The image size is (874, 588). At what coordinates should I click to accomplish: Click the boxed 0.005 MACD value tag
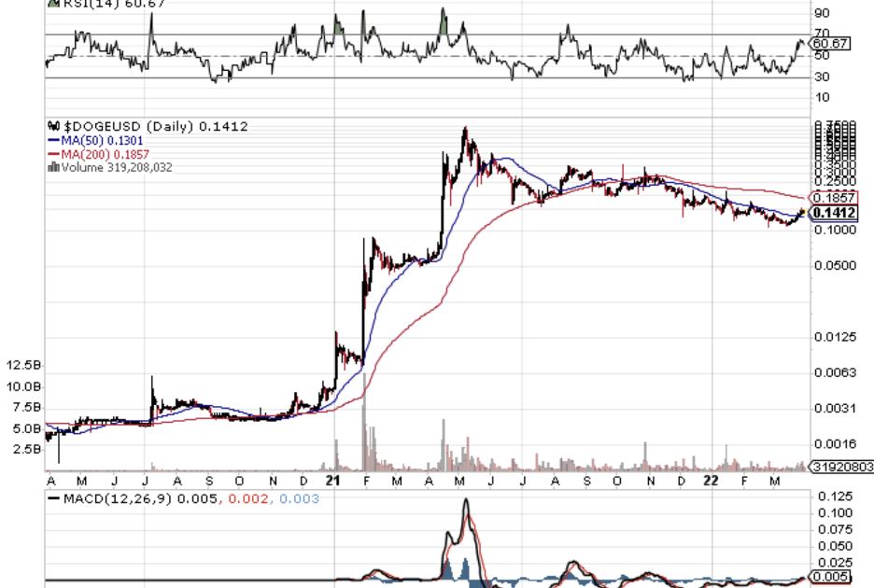830,577
